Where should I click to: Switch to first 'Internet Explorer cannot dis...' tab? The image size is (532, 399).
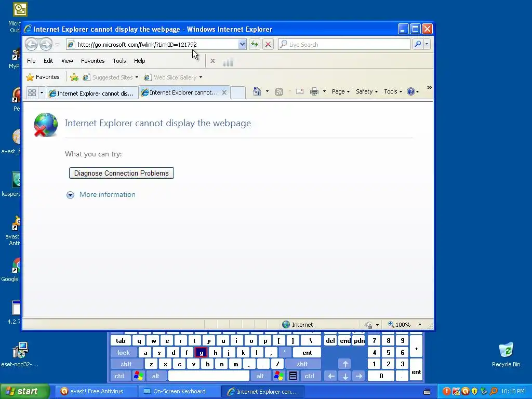[x=92, y=94]
